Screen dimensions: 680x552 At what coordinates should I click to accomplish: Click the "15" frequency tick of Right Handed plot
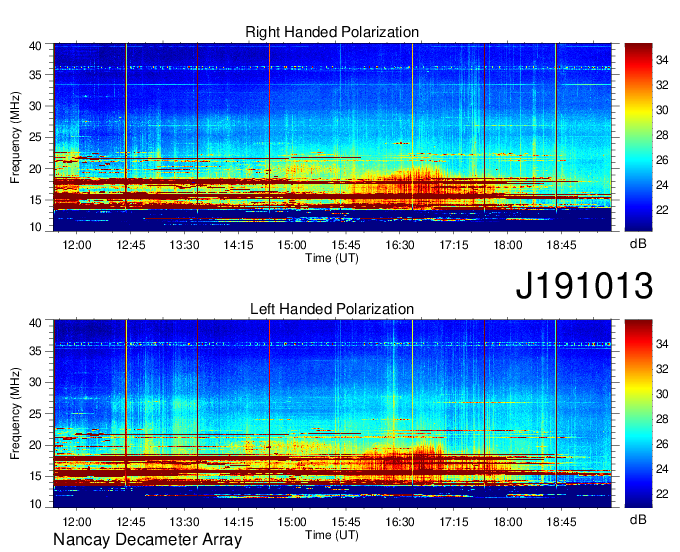(36, 200)
